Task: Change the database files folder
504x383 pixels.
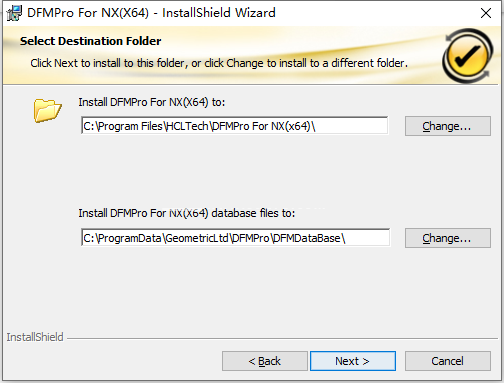Action: click(448, 238)
